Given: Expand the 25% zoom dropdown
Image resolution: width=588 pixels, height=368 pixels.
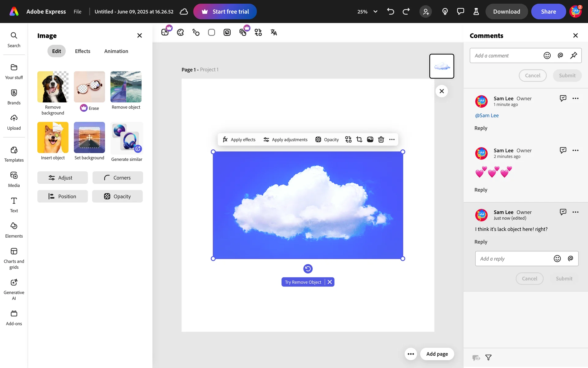Looking at the screenshot, I should (x=375, y=12).
